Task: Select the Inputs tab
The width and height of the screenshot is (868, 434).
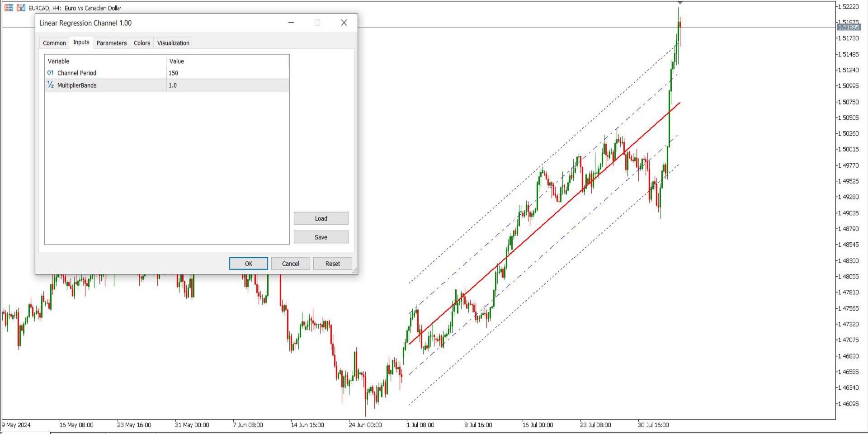Action: tap(81, 42)
